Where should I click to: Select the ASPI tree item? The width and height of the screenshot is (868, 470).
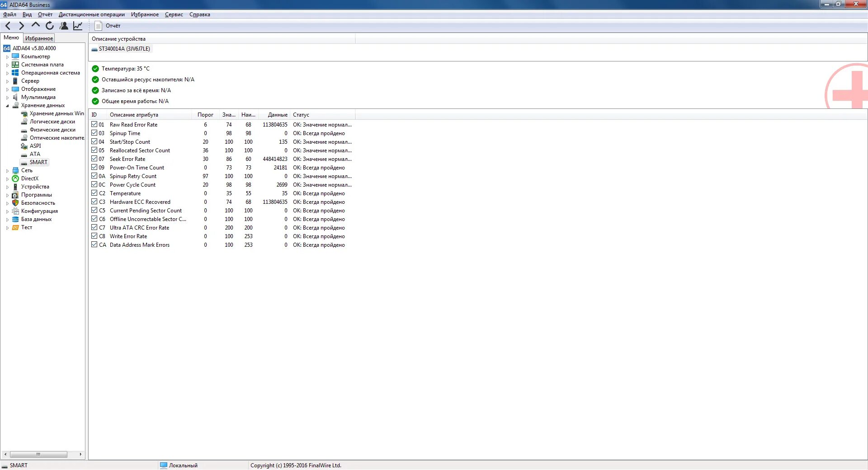[x=35, y=146]
